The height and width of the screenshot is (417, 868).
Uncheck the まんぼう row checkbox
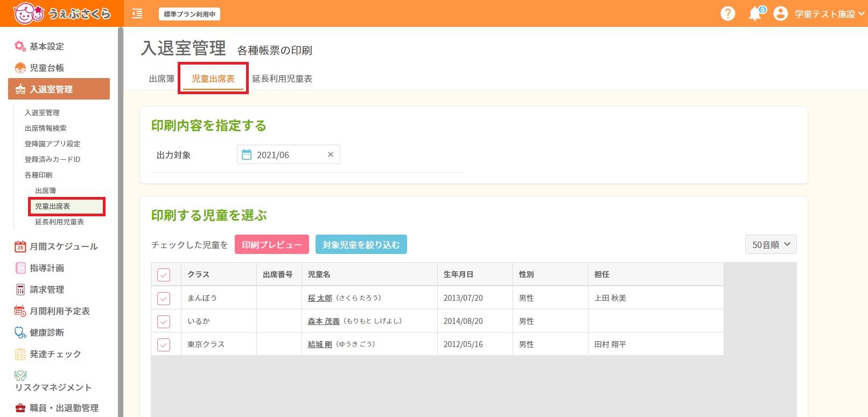[164, 298]
